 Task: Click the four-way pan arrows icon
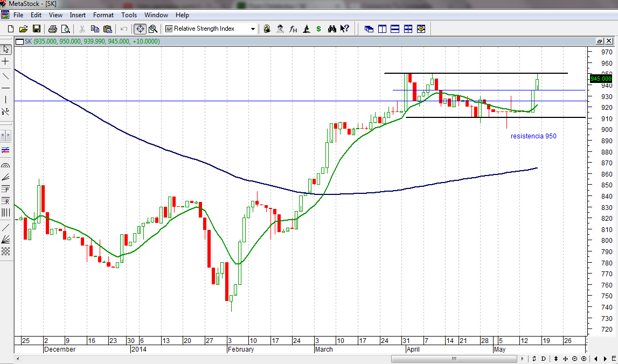[x=565, y=359]
